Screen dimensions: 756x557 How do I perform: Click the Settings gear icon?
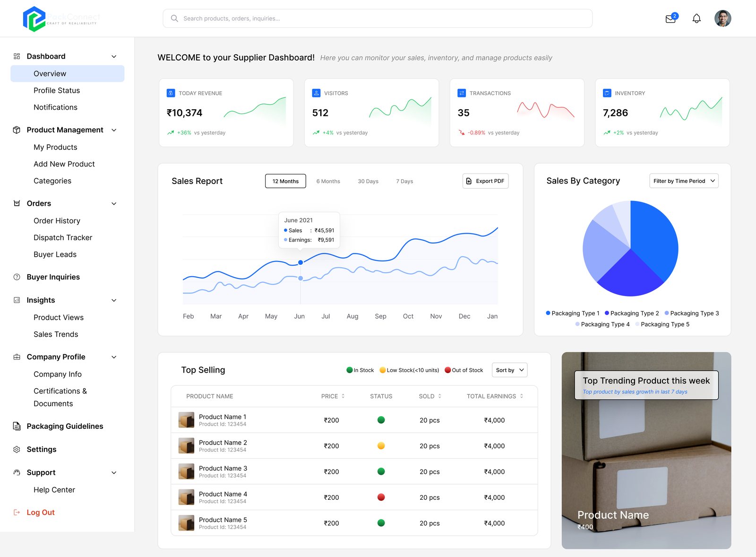click(17, 449)
